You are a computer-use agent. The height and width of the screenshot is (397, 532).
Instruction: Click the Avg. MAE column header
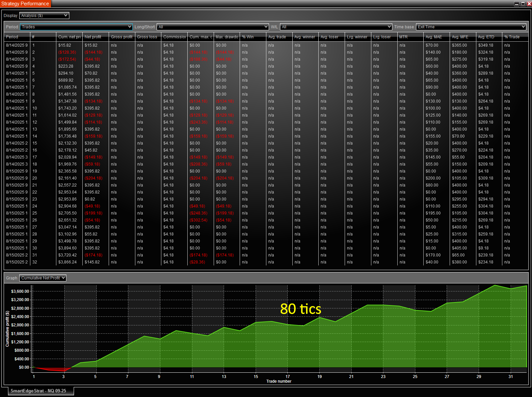point(434,37)
